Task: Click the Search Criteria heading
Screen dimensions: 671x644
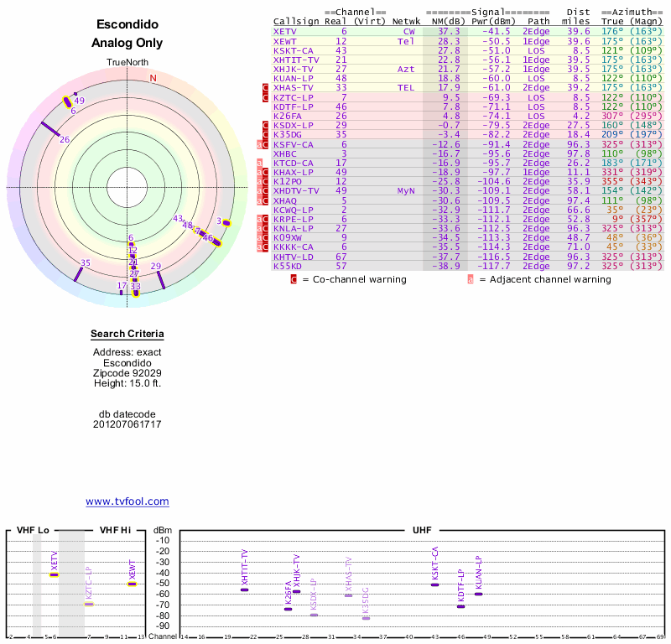Action: [127, 334]
